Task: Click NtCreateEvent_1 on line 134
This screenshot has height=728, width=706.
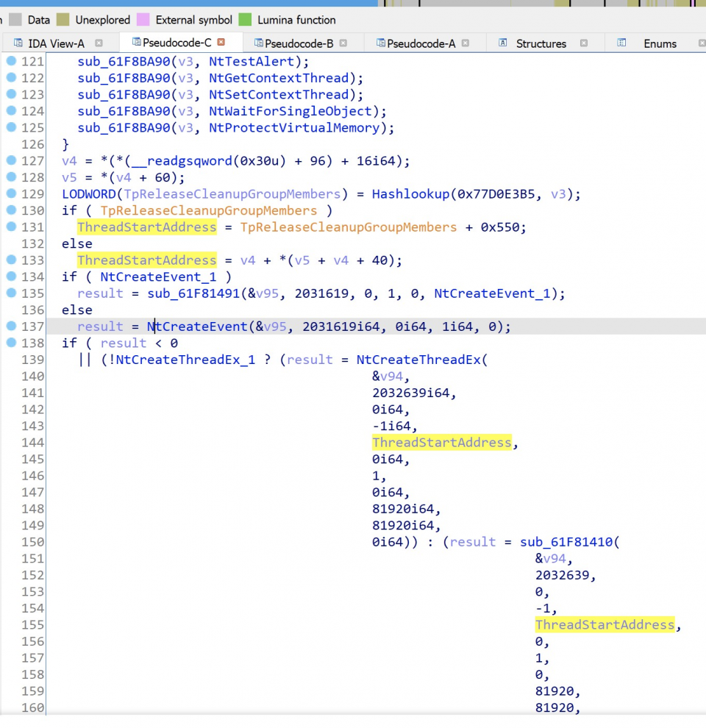Action: [158, 277]
